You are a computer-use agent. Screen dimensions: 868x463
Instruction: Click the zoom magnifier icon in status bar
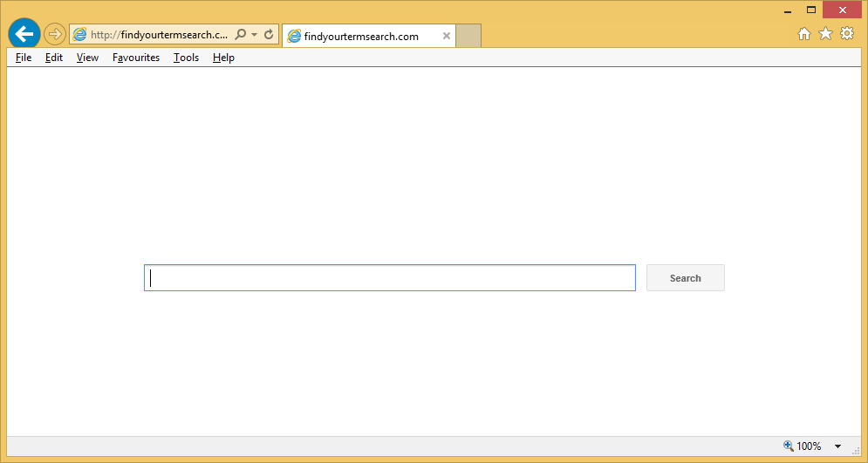(789, 446)
